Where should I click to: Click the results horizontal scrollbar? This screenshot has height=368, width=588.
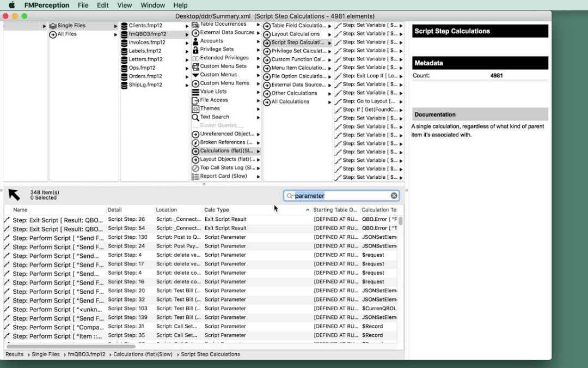click(x=71, y=346)
